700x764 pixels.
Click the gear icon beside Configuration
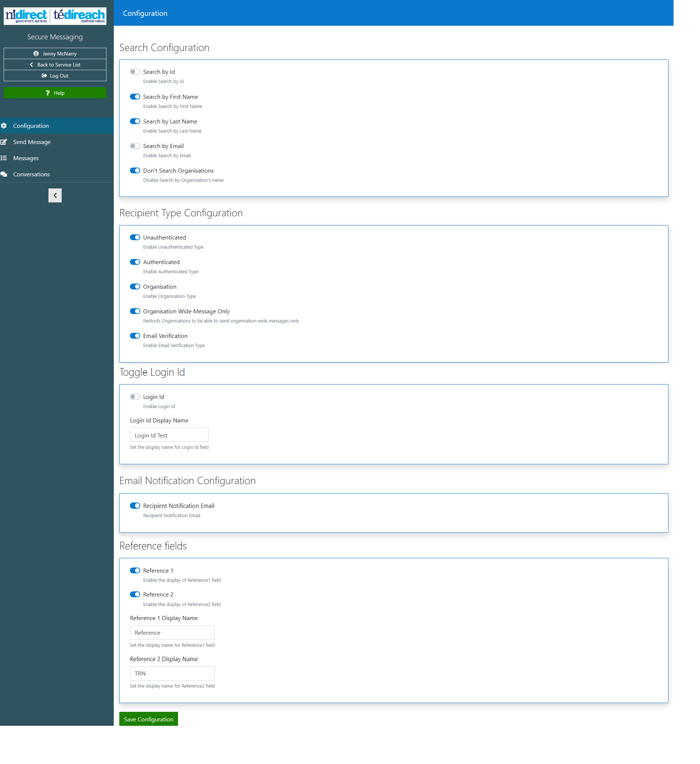tap(4, 126)
